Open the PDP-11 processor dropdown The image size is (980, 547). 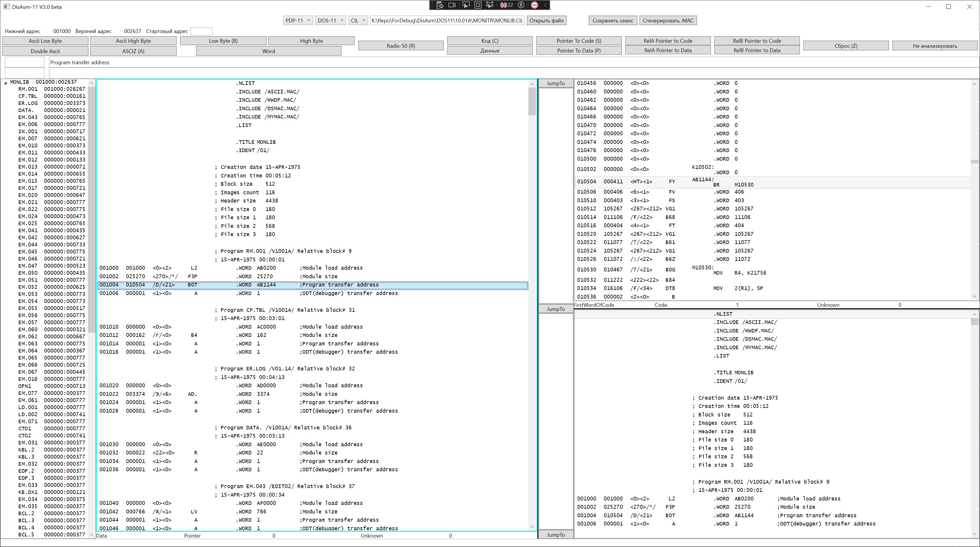pyautogui.click(x=298, y=21)
